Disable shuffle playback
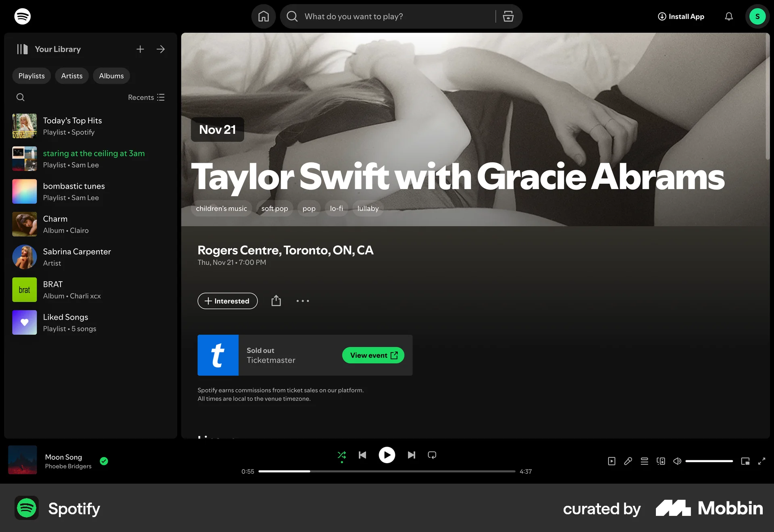This screenshot has height=532, width=774. (341, 455)
